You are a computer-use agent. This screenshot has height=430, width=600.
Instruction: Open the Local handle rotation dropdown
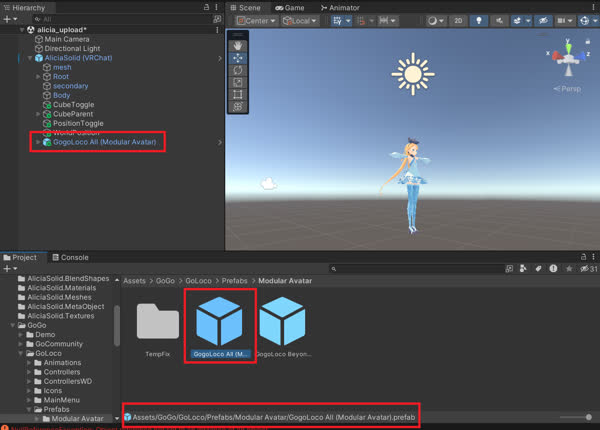pos(299,20)
